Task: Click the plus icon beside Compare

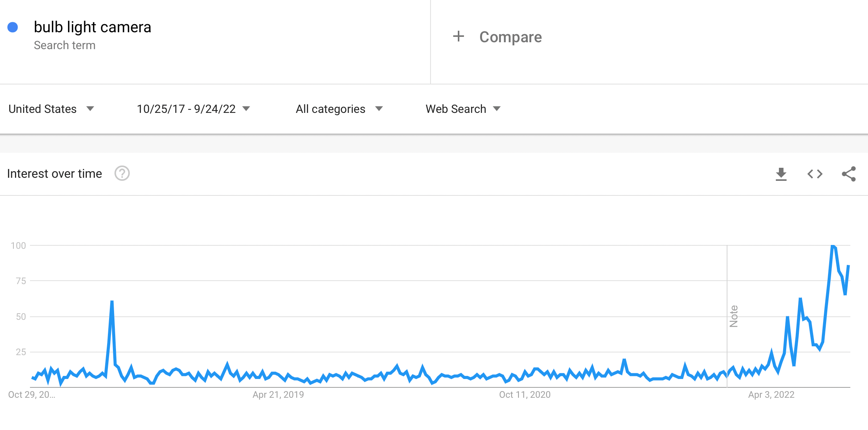Action: [x=459, y=37]
